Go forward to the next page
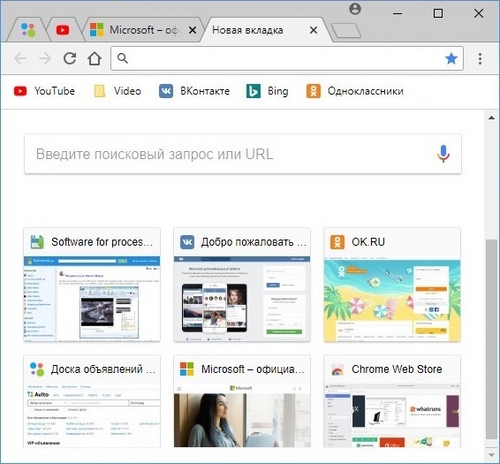Image resolution: width=500 pixels, height=464 pixels. coord(45,59)
